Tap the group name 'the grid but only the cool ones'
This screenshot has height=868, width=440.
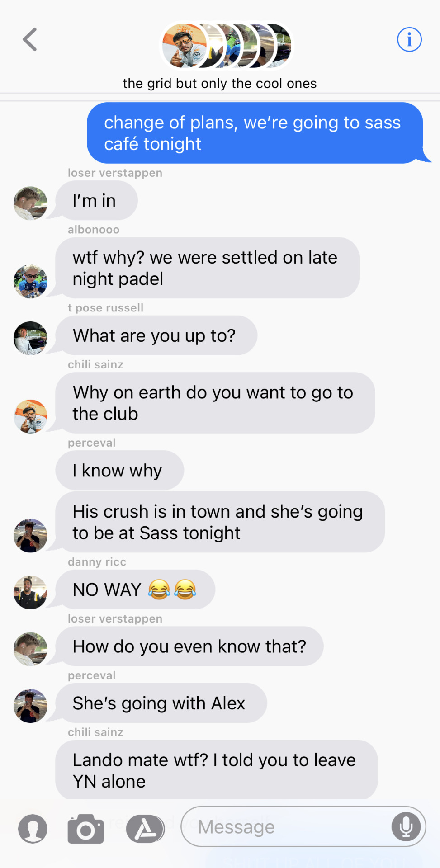[x=220, y=84]
